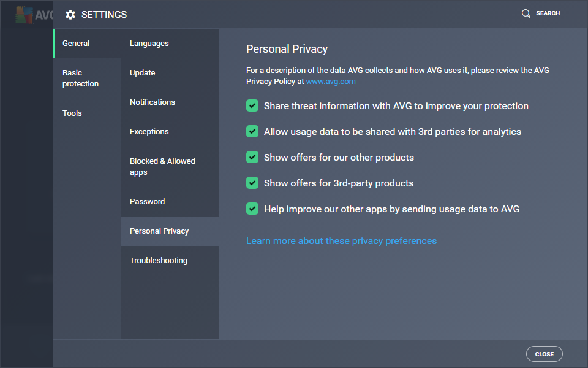Viewport: 588px width, 368px height.
Task: Uncheck Share threat information with AVG
Action: (252, 106)
